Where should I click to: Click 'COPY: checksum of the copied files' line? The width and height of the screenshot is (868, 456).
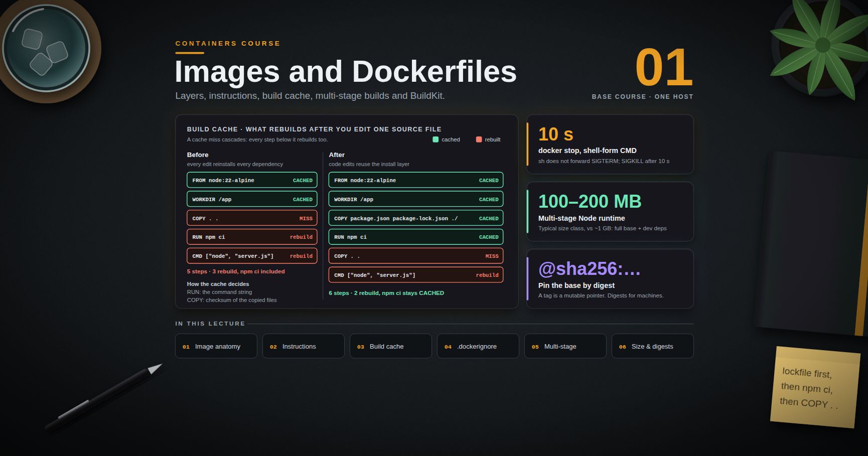[232, 300]
